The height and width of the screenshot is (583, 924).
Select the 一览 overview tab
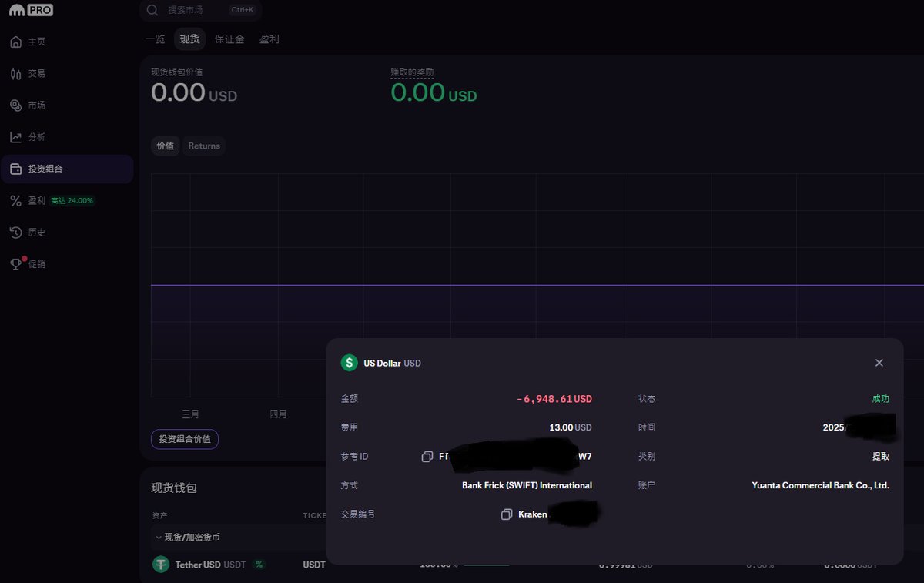point(155,39)
